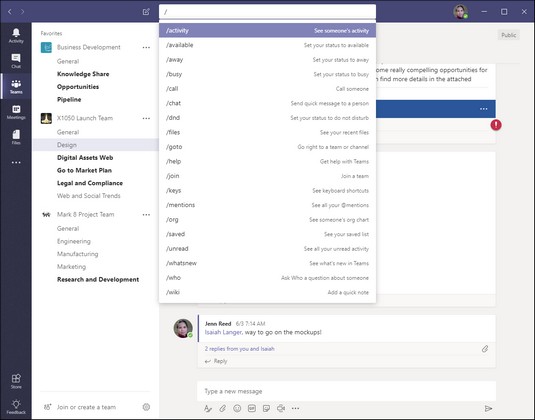Viewport: 535px width, 420px height.
Task: Open the sticker picker
Action: [x=266, y=408]
